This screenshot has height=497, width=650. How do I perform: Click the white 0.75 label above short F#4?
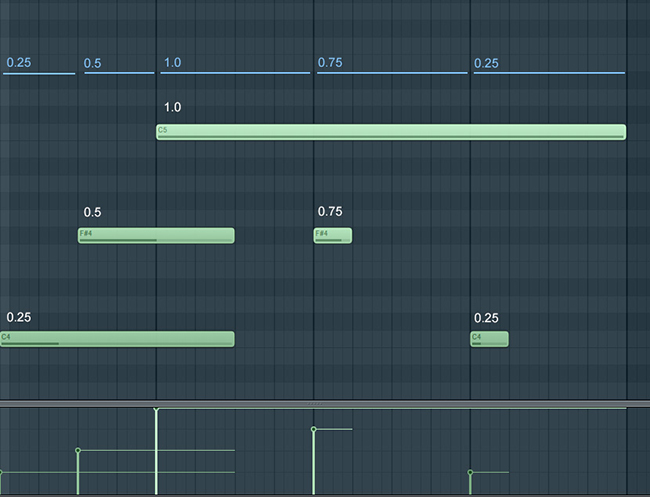click(329, 212)
